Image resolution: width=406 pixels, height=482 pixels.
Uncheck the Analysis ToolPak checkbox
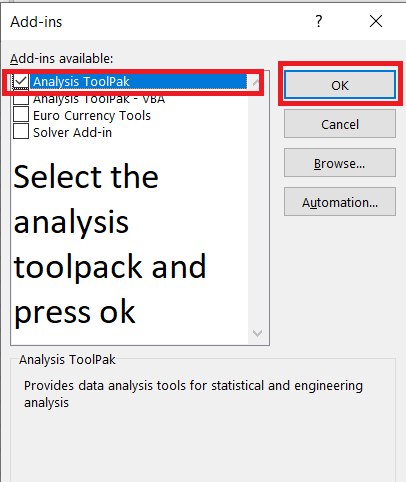click(21, 81)
